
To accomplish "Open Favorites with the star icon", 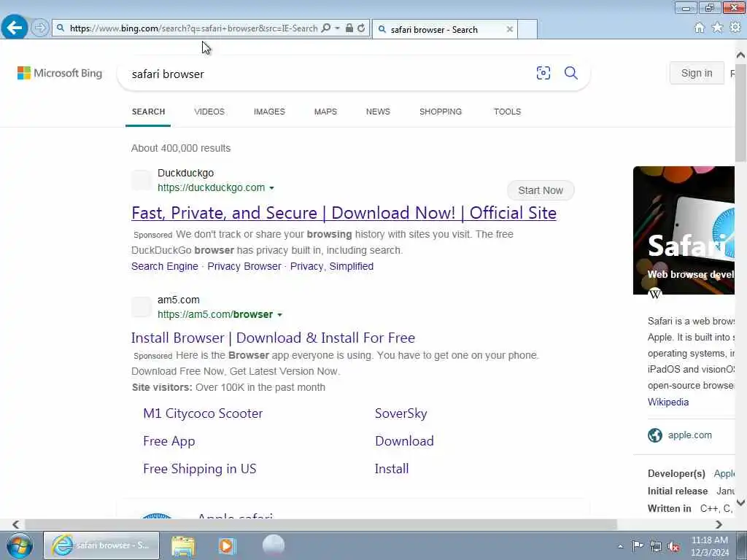I will coord(717,28).
